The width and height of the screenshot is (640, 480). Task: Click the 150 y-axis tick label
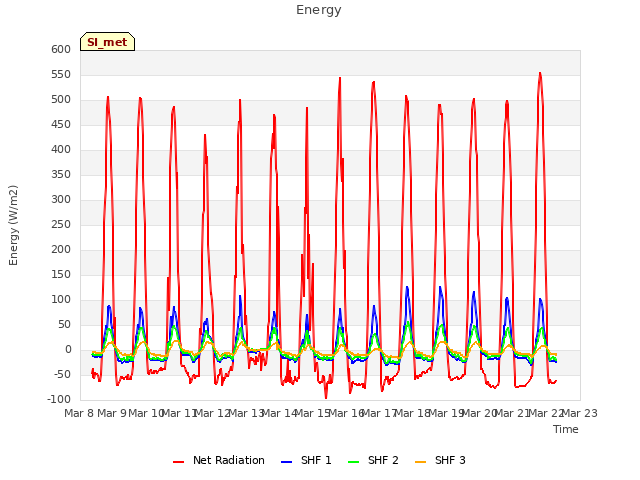61,275
